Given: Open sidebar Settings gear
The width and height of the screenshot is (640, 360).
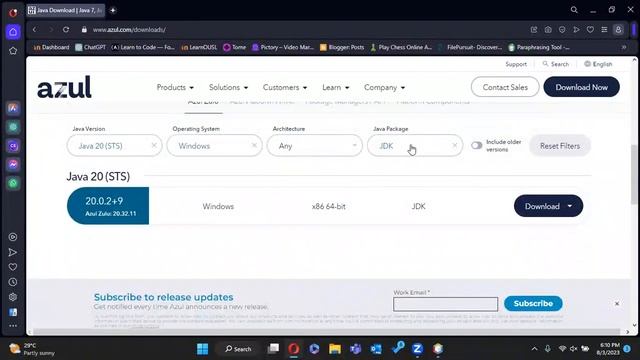Looking at the screenshot, I should click(x=13, y=297).
